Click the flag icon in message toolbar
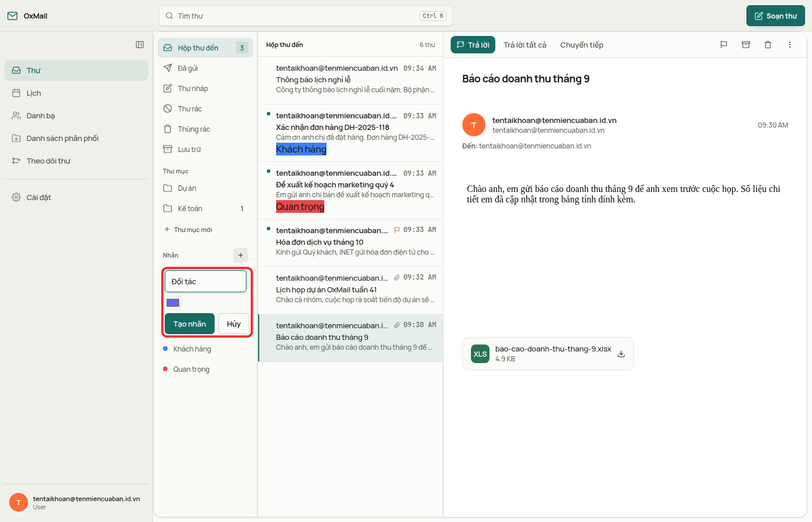Image resolution: width=812 pixels, height=522 pixels. 724,45
